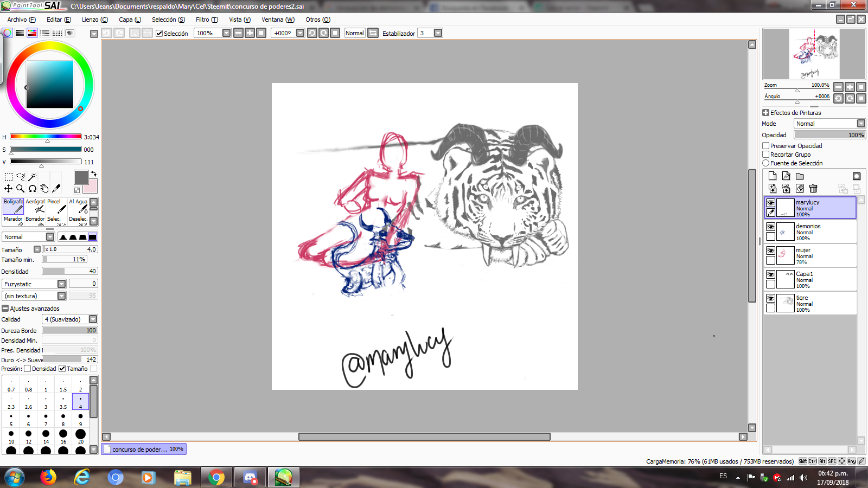This screenshot has width=868, height=488.
Task: Zoom out in the navigator panel
Action: coord(839,87)
